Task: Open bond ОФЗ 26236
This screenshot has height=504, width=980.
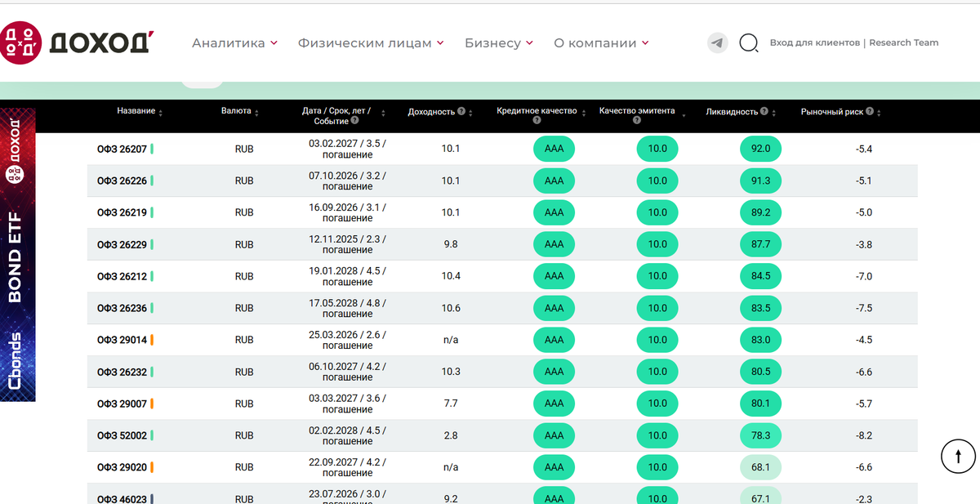Action: click(122, 308)
